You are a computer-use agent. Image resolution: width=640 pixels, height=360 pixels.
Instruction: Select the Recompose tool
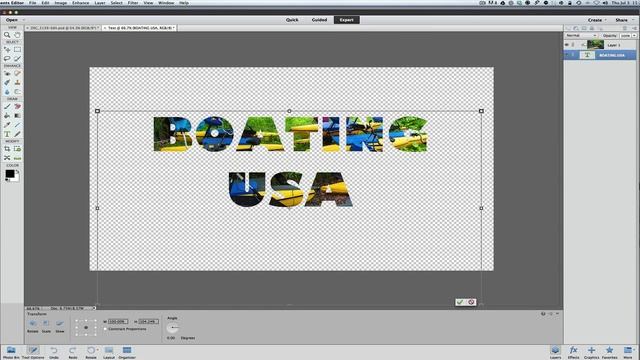pos(17,149)
